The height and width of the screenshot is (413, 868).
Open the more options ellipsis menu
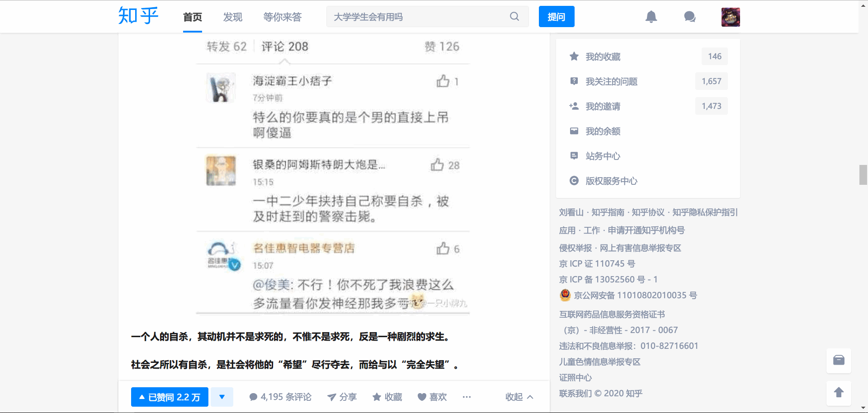[x=467, y=397]
